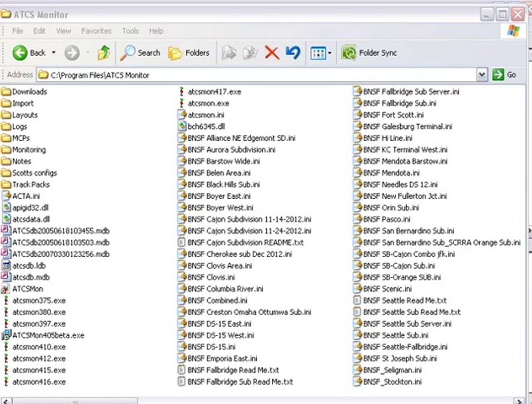Select BNSF Barstow Wide.ini
Image resolution: width=532 pixels, height=404 pixels.
(219, 161)
